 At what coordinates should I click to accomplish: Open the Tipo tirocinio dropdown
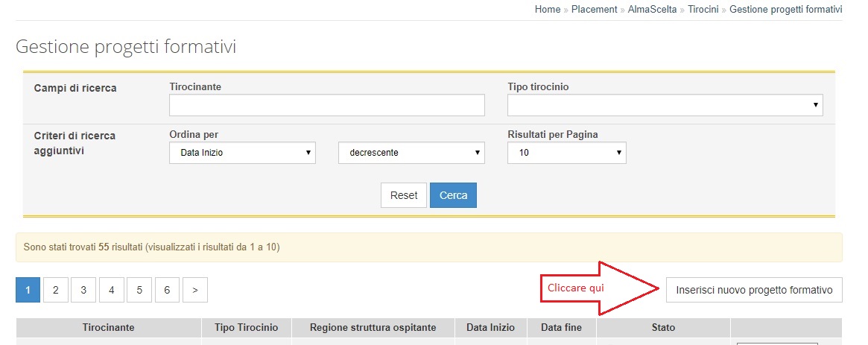click(665, 105)
